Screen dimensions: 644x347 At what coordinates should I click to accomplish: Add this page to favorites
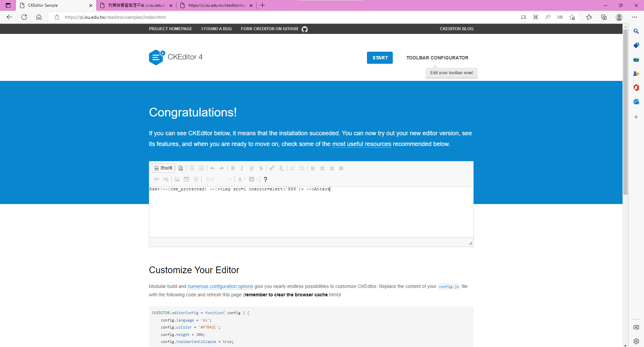[x=572, y=17]
